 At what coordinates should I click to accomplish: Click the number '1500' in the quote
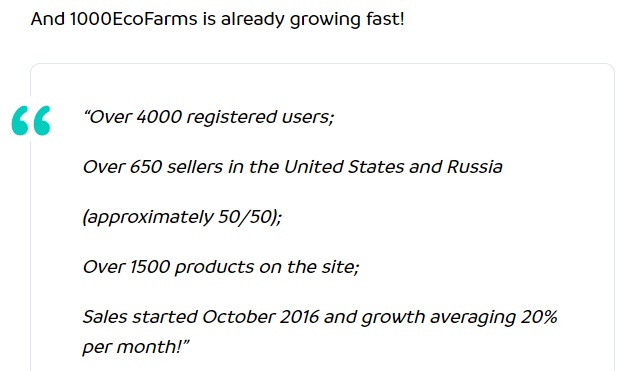click(x=150, y=267)
